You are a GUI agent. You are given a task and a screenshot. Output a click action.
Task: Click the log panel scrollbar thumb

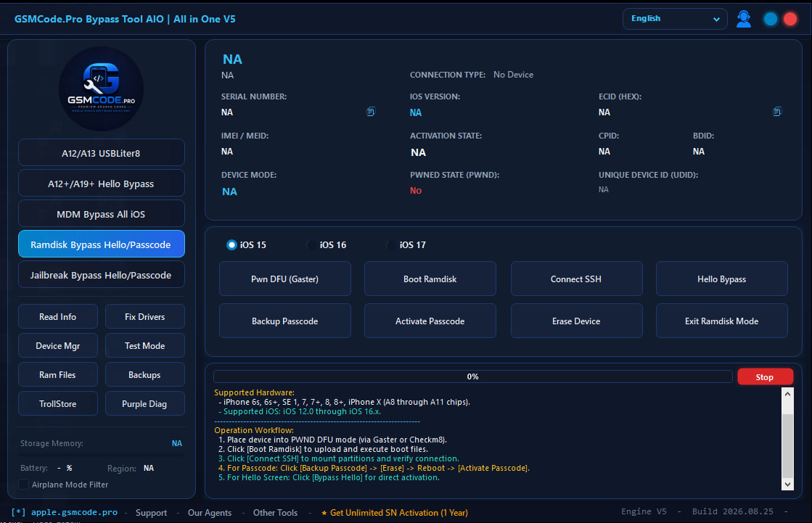tap(787, 445)
